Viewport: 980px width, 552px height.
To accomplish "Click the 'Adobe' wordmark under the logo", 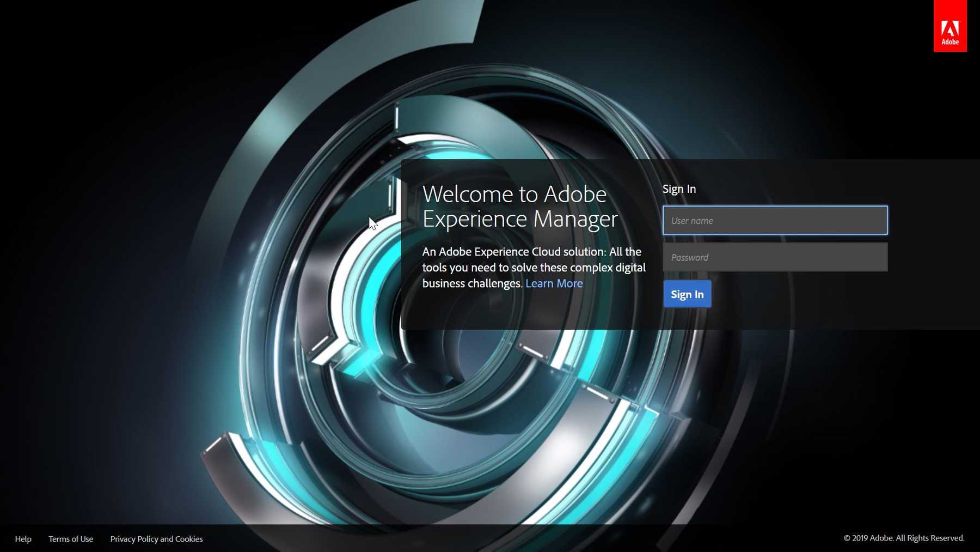I will click(x=950, y=42).
